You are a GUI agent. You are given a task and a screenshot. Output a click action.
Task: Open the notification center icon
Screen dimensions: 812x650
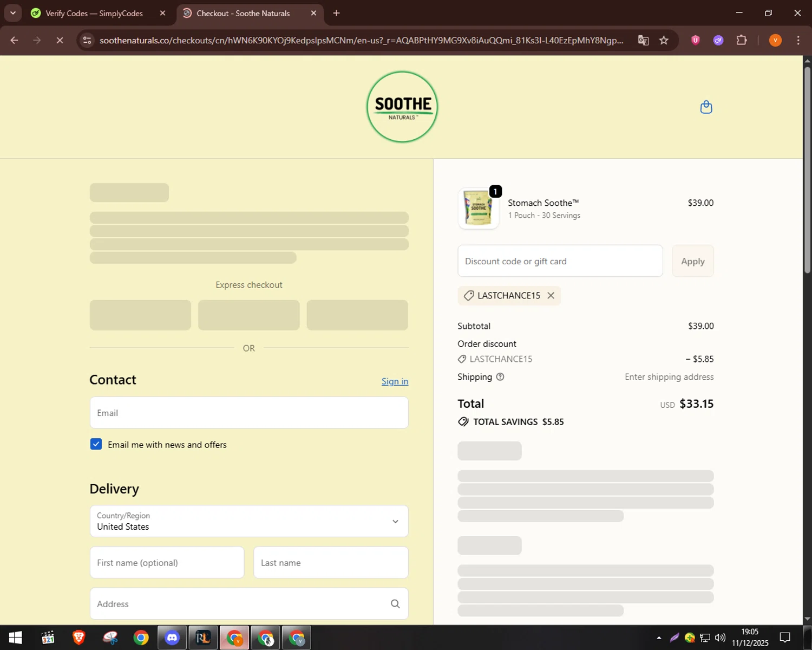tap(785, 638)
